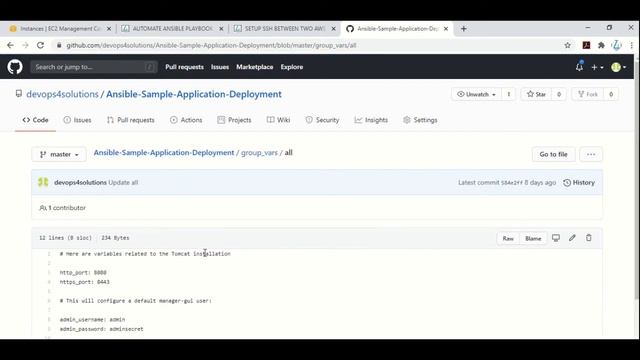This screenshot has height=360, width=640.
Task: Select the Wiki tab
Action: [x=278, y=120]
